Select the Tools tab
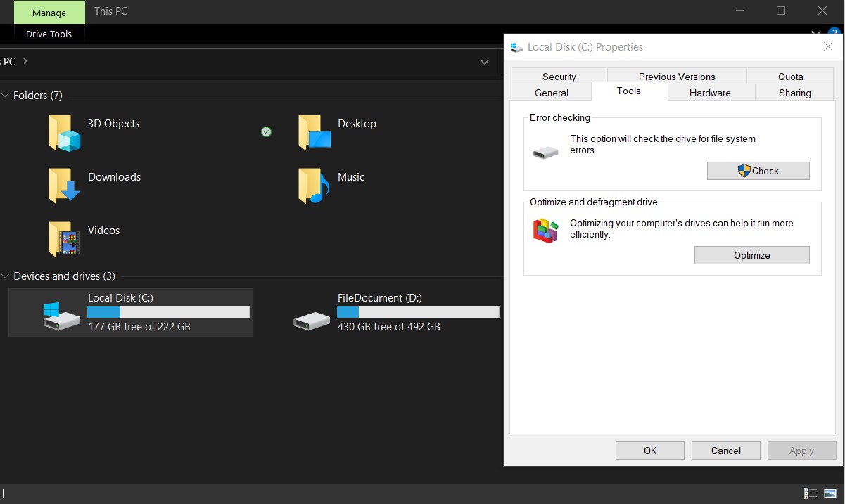845x504 pixels. [x=629, y=91]
